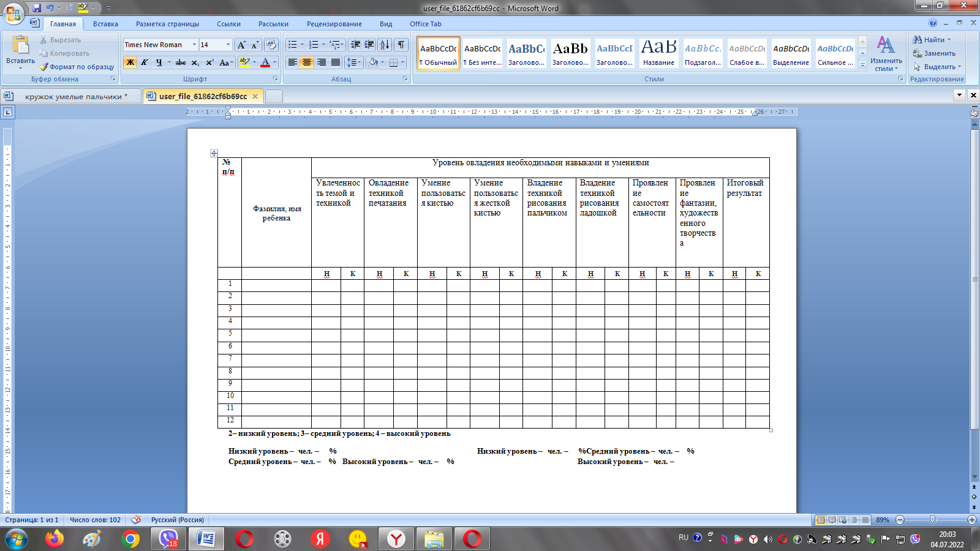Switch to кружок умелые пальчики document tab
Image resolution: width=980 pixels, height=551 pixels.
click(x=72, y=96)
